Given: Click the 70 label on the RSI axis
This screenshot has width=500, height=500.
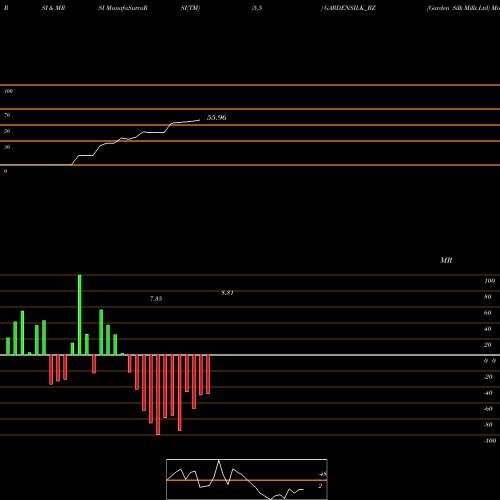Looking at the screenshot, I should click(7, 115).
